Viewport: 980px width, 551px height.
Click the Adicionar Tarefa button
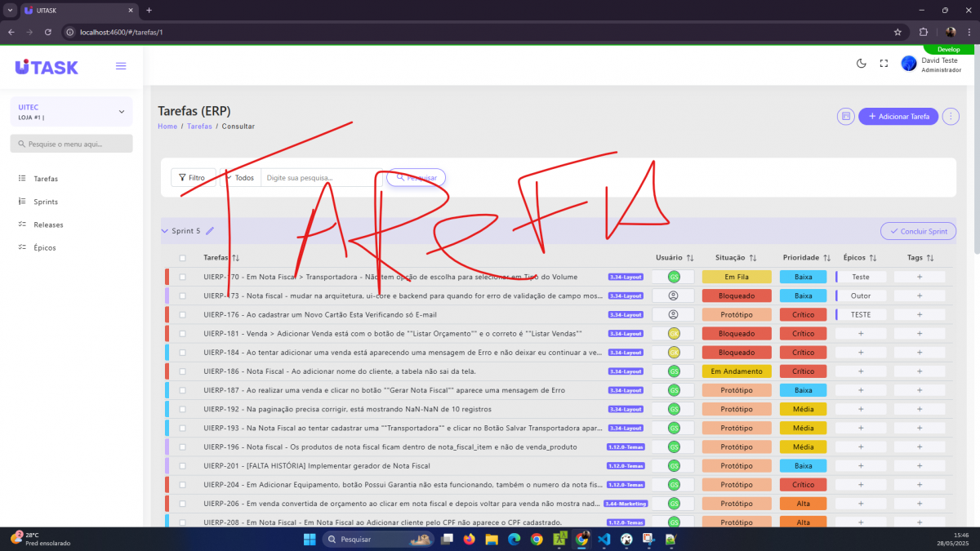898,117
